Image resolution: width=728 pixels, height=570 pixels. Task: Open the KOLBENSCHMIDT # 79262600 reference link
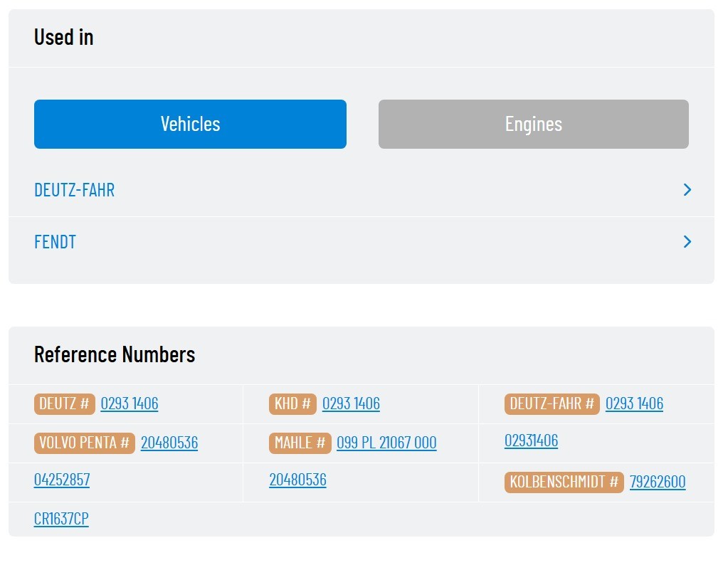658,482
